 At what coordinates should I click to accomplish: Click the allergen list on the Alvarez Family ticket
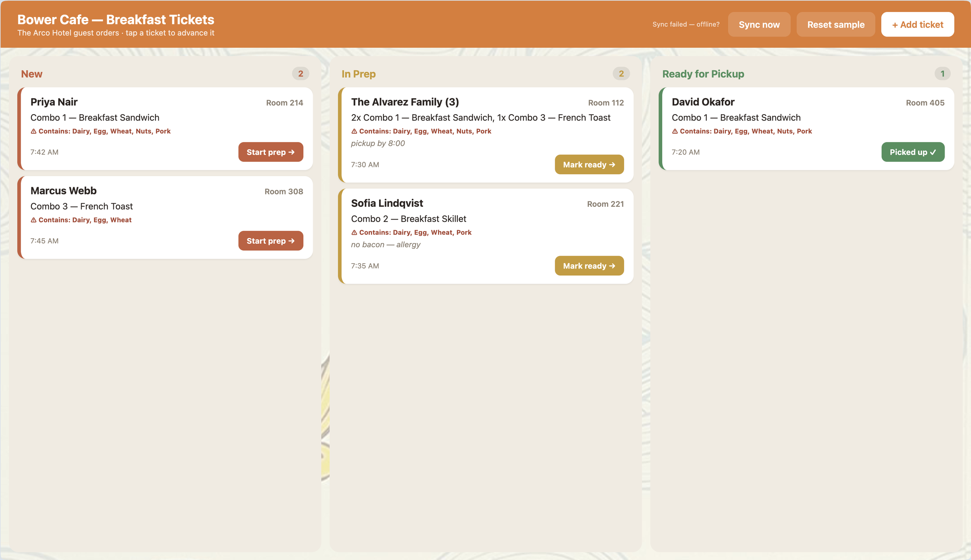(421, 132)
